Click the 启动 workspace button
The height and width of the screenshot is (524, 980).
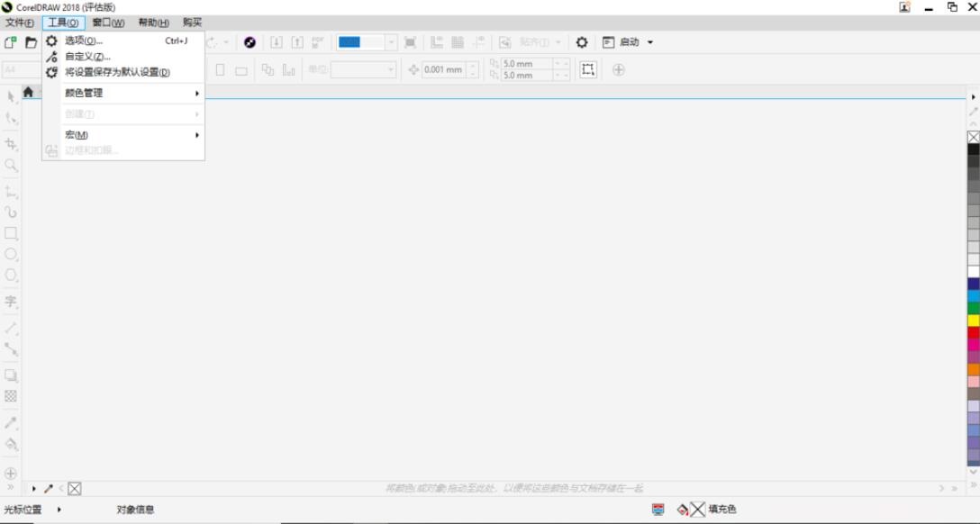[622, 42]
